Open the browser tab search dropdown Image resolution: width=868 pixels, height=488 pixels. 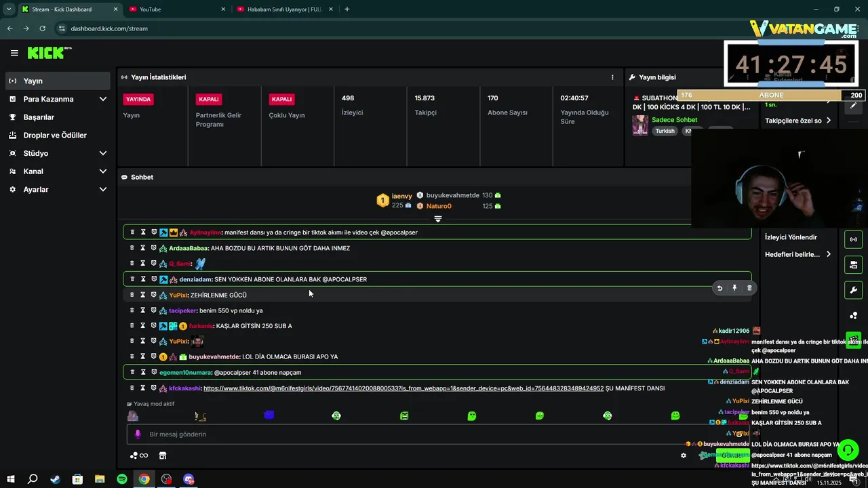(x=9, y=9)
